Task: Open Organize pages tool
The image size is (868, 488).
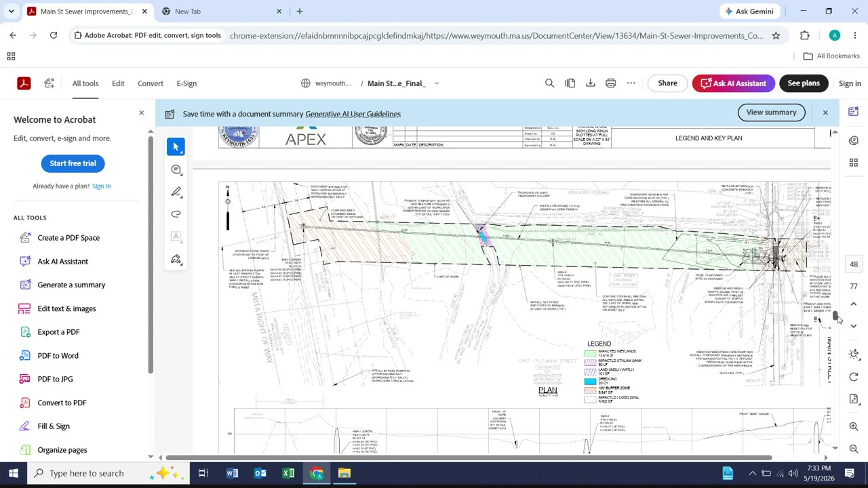Action: tap(62, 450)
